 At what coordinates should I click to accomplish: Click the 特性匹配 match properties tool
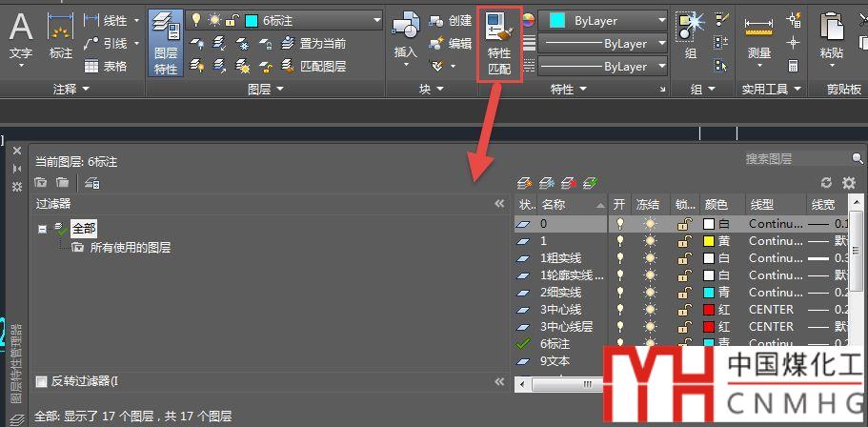pos(499,44)
